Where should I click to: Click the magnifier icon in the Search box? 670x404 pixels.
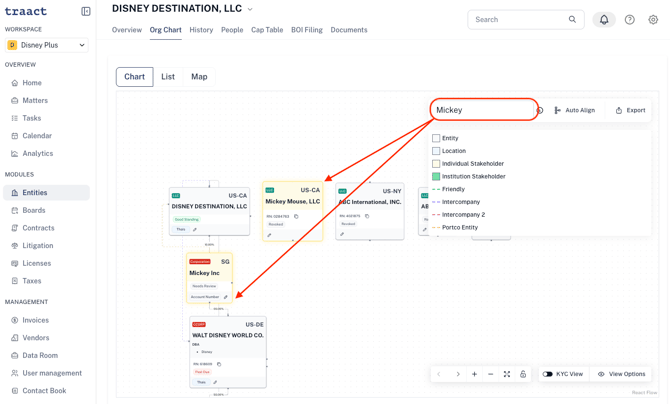572,19
